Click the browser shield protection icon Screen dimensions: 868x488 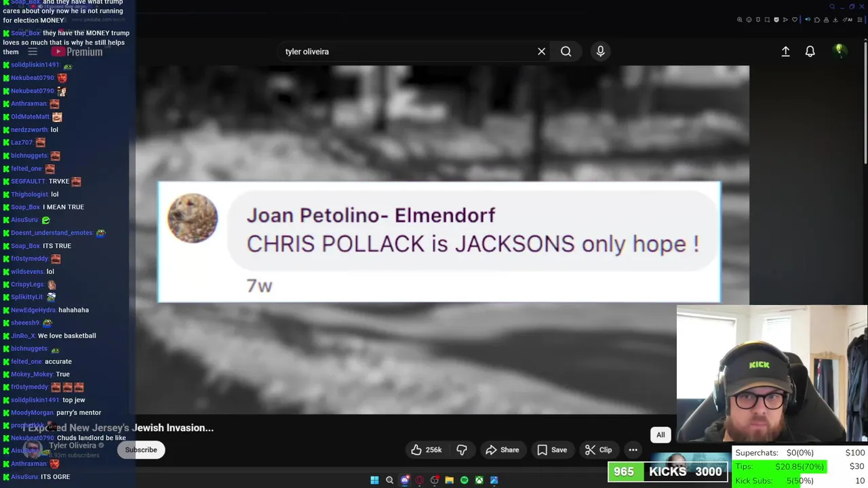pos(776,20)
